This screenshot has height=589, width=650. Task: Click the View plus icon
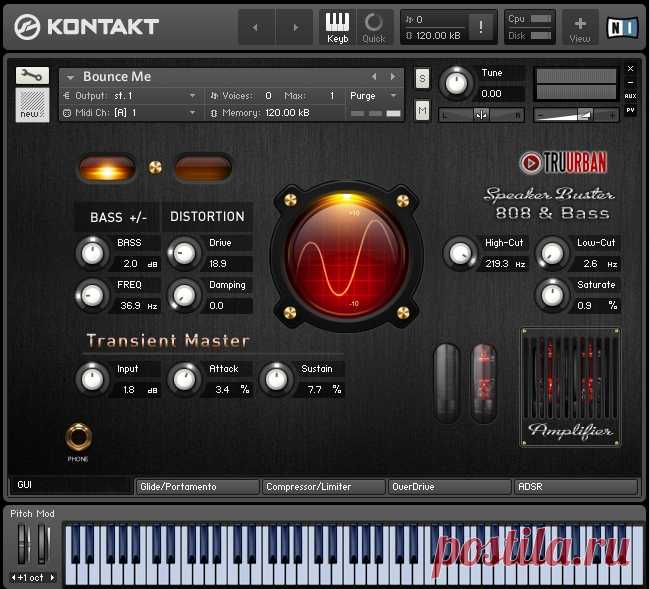coord(580,25)
